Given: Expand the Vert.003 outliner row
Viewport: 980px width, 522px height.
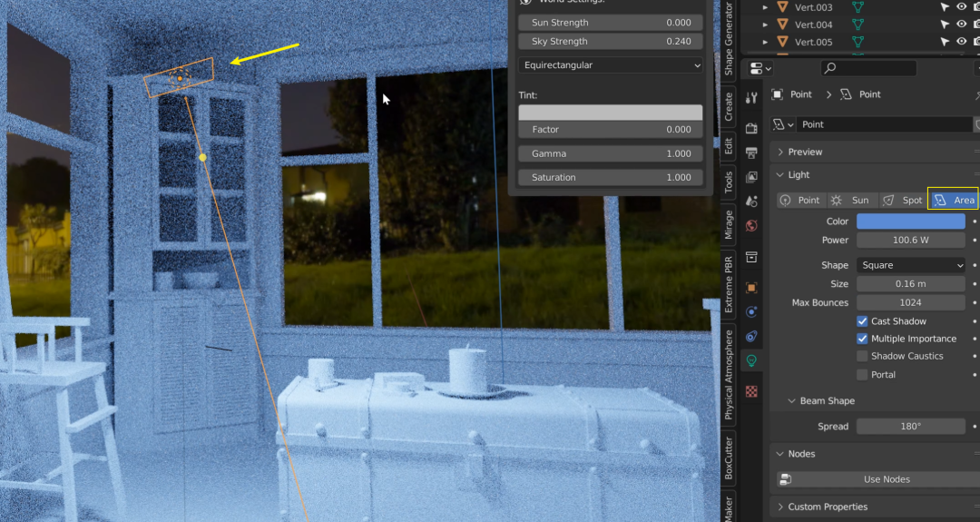Looking at the screenshot, I should coord(765,7).
